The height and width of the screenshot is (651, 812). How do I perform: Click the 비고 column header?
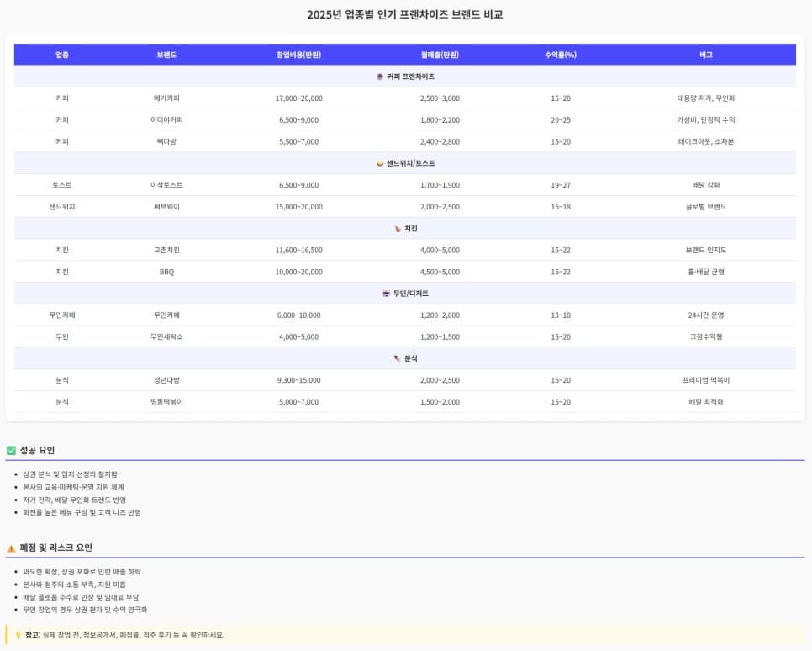coord(706,55)
